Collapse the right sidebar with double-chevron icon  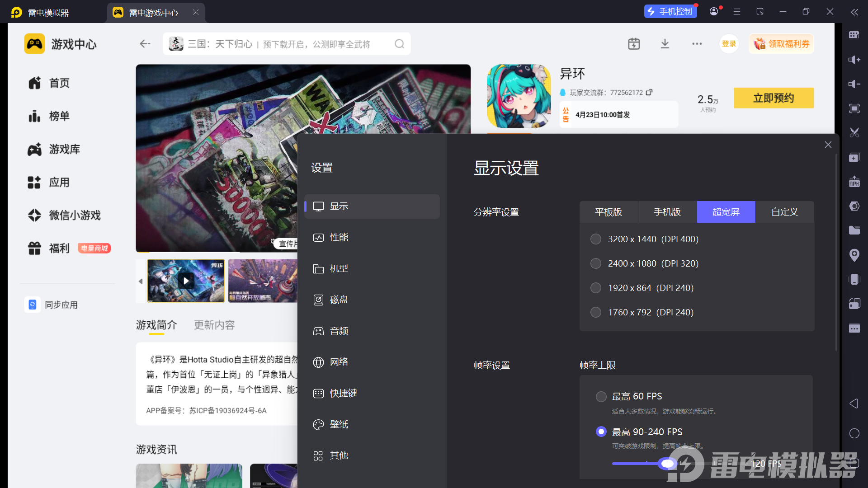click(854, 12)
